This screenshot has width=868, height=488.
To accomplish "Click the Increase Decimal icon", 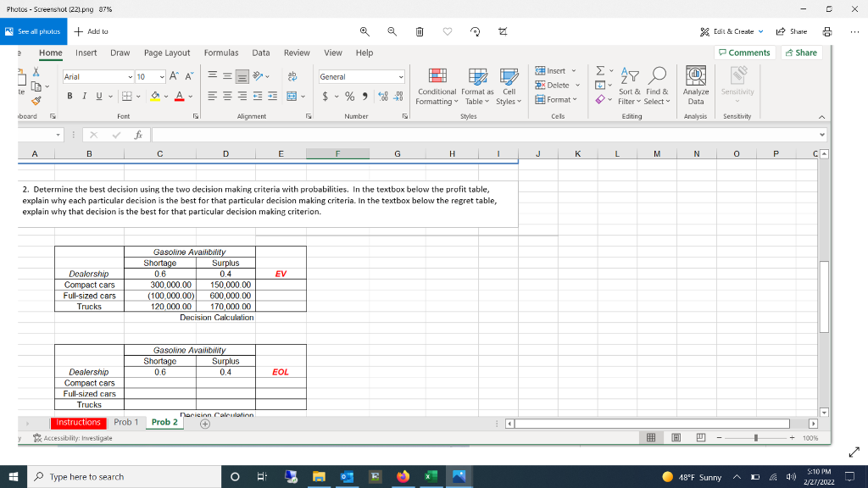I will [381, 96].
